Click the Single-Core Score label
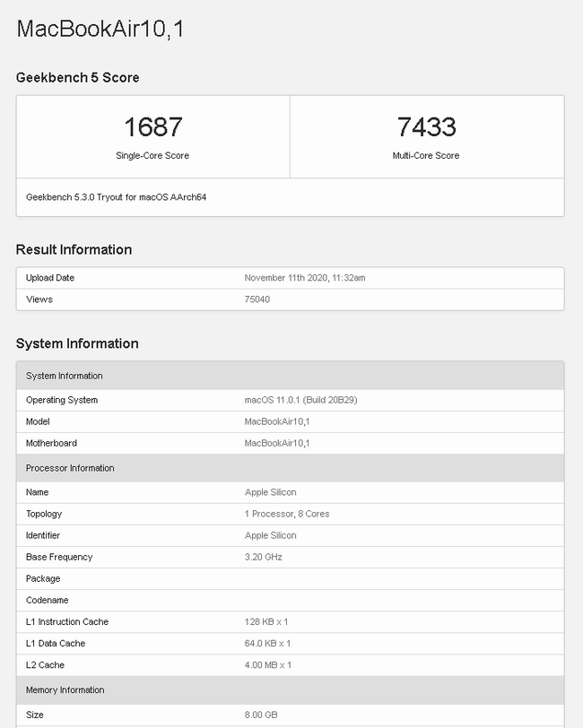 point(152,155)
